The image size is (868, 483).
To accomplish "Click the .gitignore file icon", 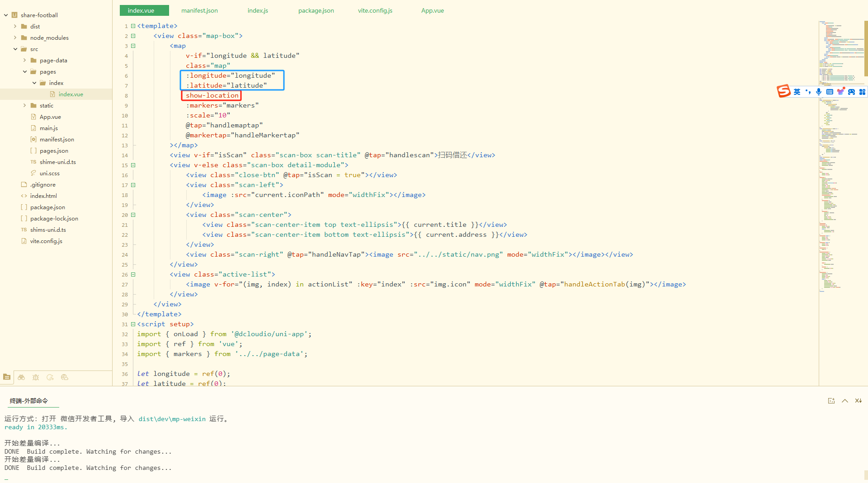I will click(x=24, y=184).
